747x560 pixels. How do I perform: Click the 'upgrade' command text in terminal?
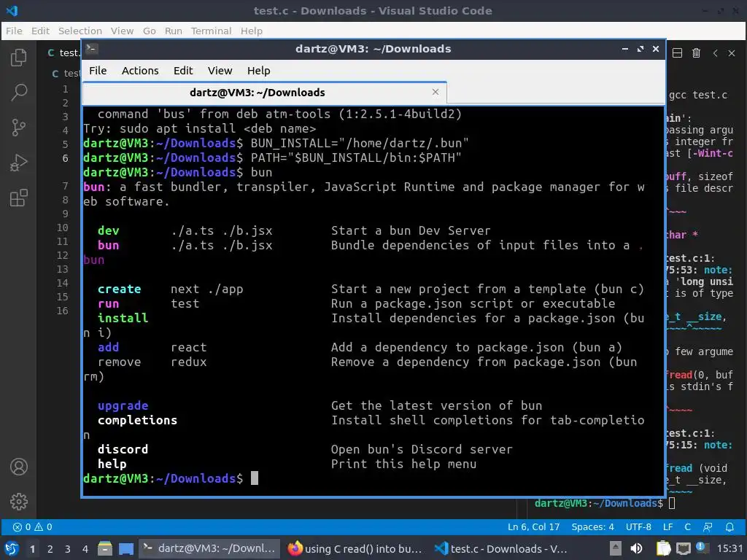coord(123,405)
